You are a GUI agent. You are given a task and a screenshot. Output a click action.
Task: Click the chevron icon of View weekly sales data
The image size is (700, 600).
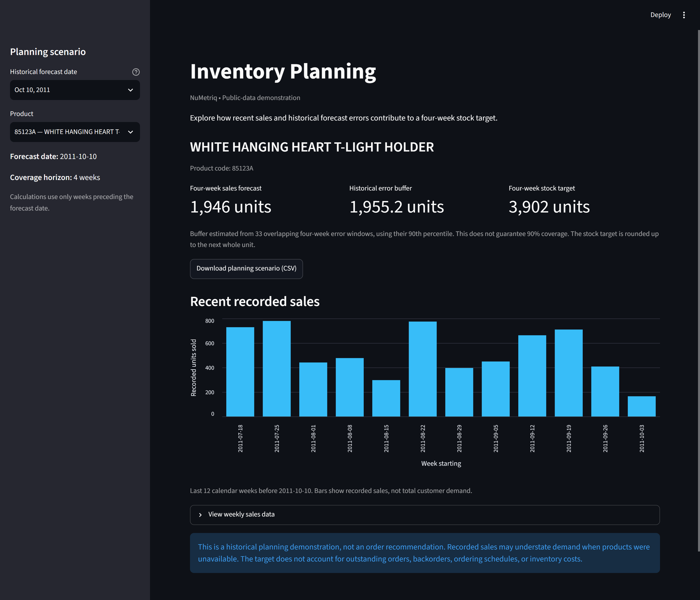[200, 515]
